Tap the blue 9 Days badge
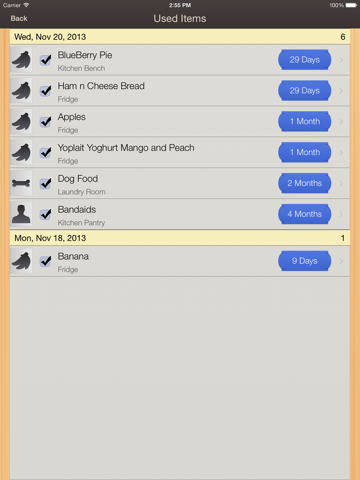The height and width of the screenshot is (480, 360). coord(305,261)
